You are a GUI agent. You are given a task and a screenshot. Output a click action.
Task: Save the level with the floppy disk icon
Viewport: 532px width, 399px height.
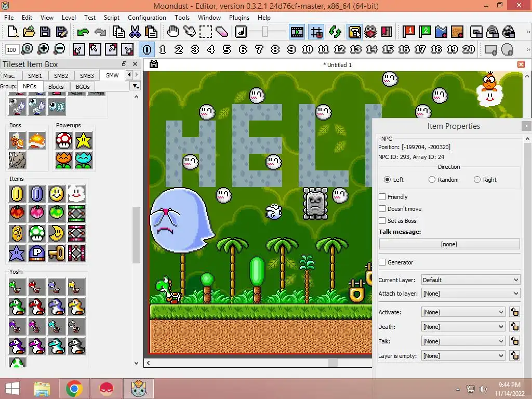click(x=45, y=32)
